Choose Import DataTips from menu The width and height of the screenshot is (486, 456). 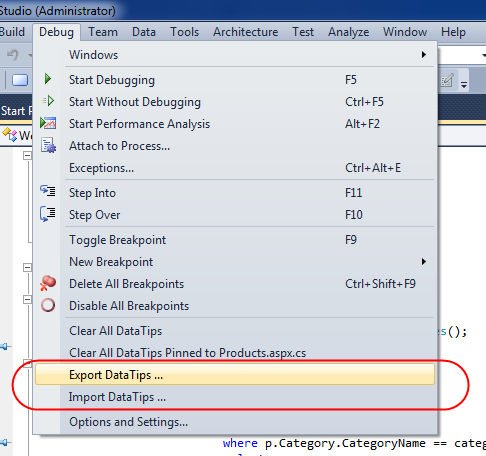click(x=235, y=397)
